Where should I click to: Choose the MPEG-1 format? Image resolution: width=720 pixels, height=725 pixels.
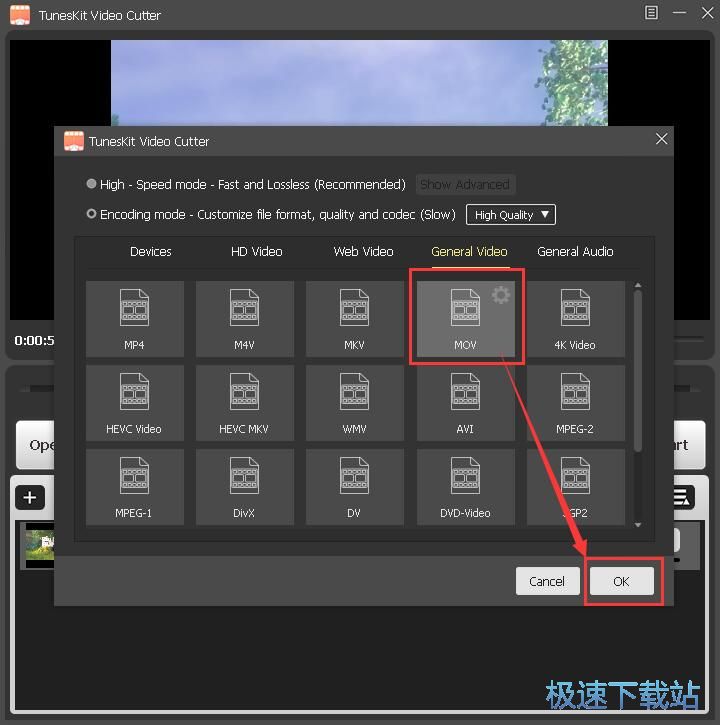tap(135, 487)
